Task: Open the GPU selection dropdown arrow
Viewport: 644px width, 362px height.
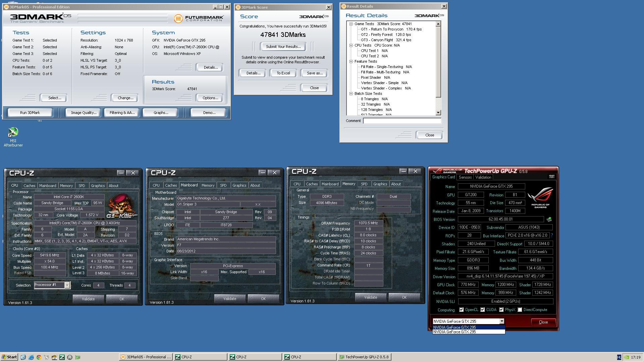Action: click(x=502, y=321)
